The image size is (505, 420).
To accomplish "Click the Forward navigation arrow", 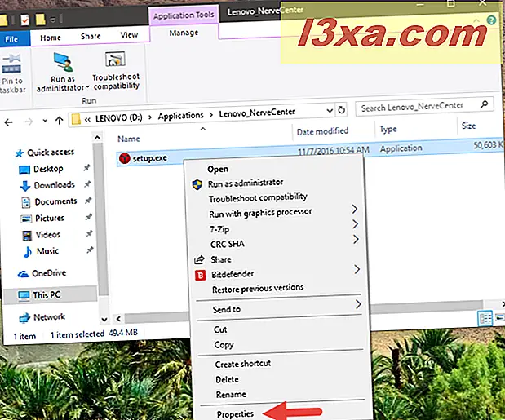I will coord(29,122).
